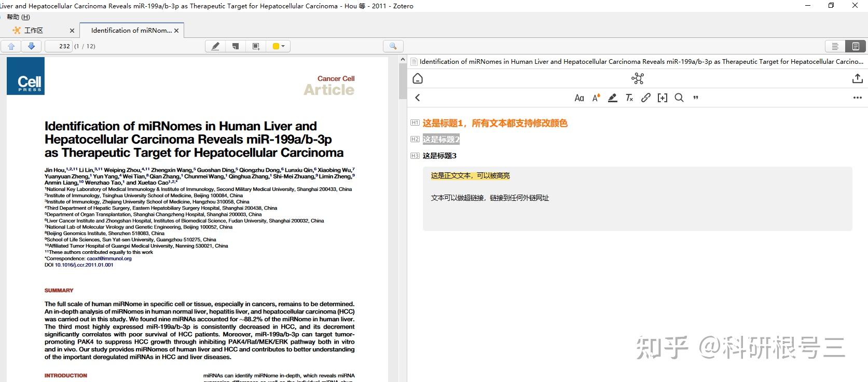Search within the note editor
868x382 pixels.
click(679, 98)
